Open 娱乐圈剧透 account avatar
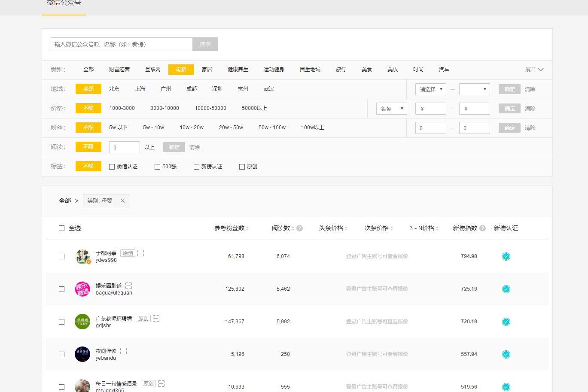Viewport: 588px width, 392px height. 82,289
